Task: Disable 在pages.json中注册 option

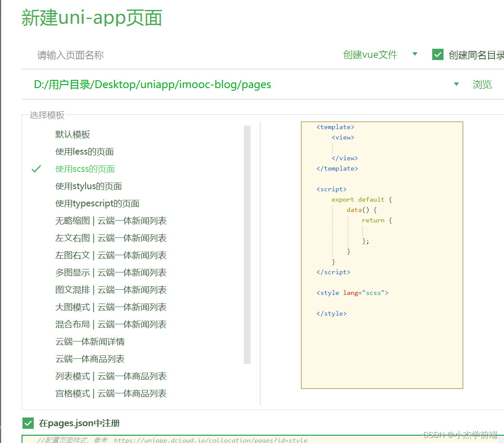Action: pyautogui.click(x=28, y=423)
